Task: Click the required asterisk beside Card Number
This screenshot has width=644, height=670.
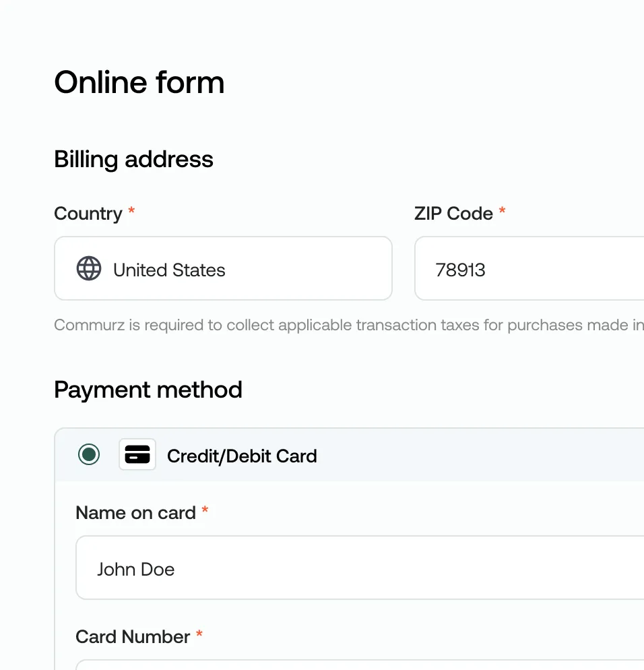Action: (x=199, y=635)
